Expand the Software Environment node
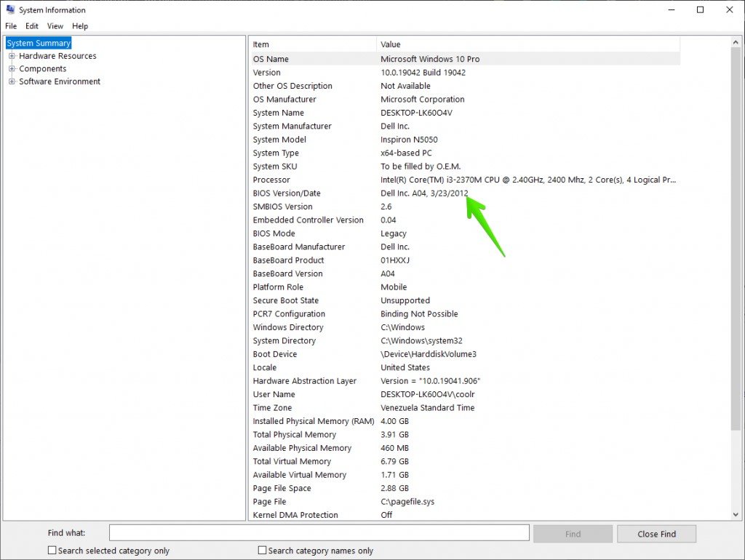The height and width of the screenshot is (560, 745). (x=12, y=81)
